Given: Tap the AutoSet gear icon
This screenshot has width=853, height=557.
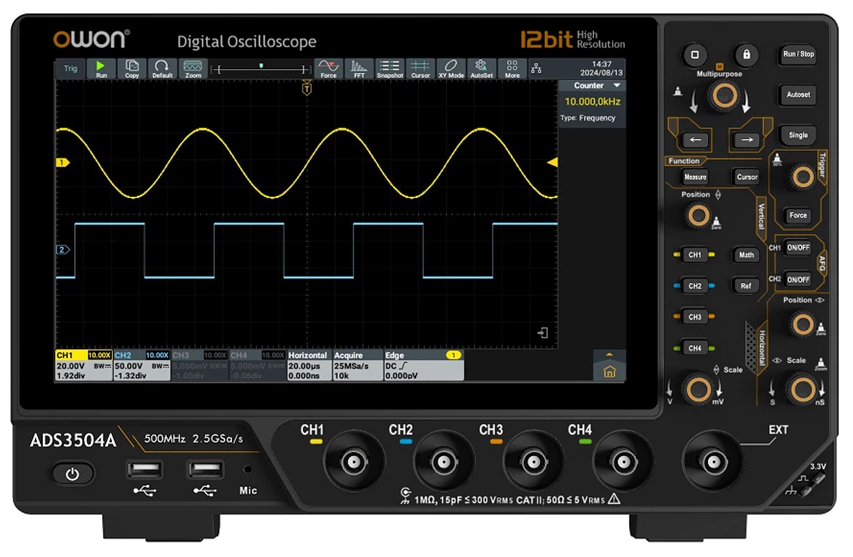Looking at the screenshot, I should point(482,68).
